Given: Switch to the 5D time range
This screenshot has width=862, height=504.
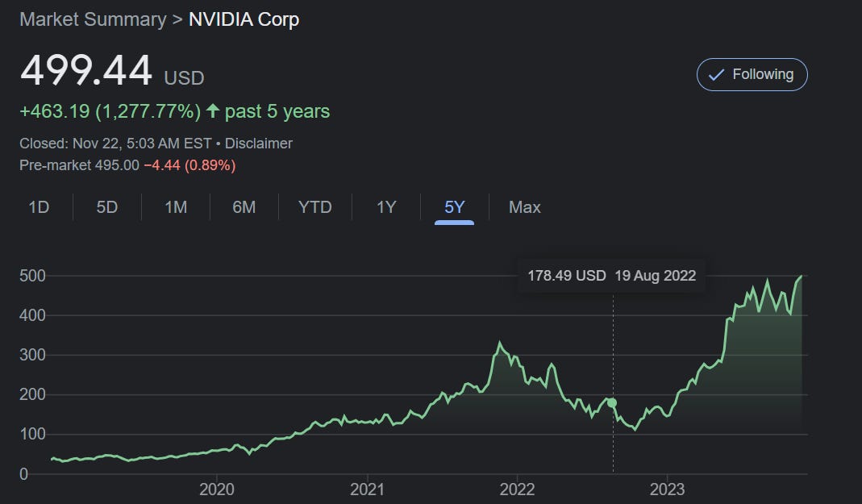Looking at the screenshot, I should (106, 207).
